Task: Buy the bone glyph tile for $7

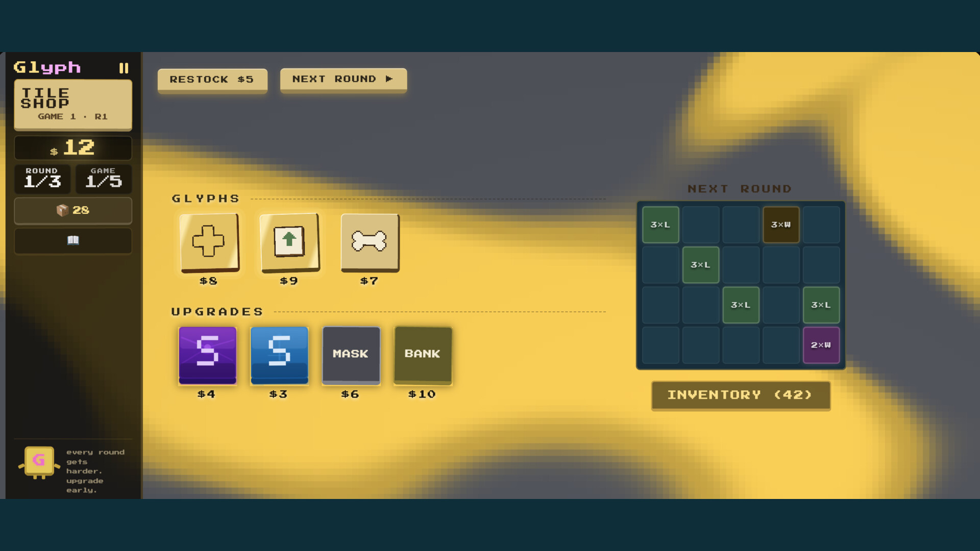Action: tap(370, 242)
